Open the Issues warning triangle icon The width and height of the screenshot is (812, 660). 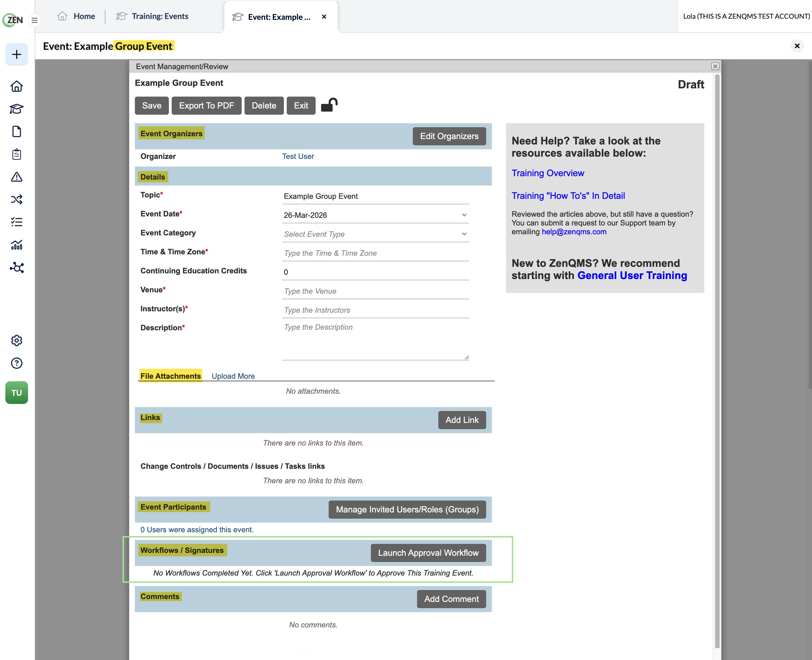pos(17,177)
